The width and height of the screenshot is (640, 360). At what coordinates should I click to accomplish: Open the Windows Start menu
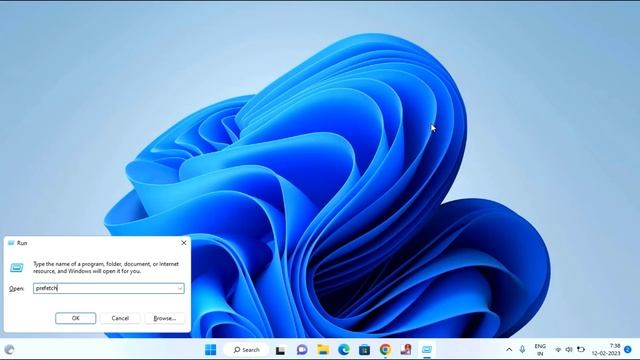coord(211,349)
